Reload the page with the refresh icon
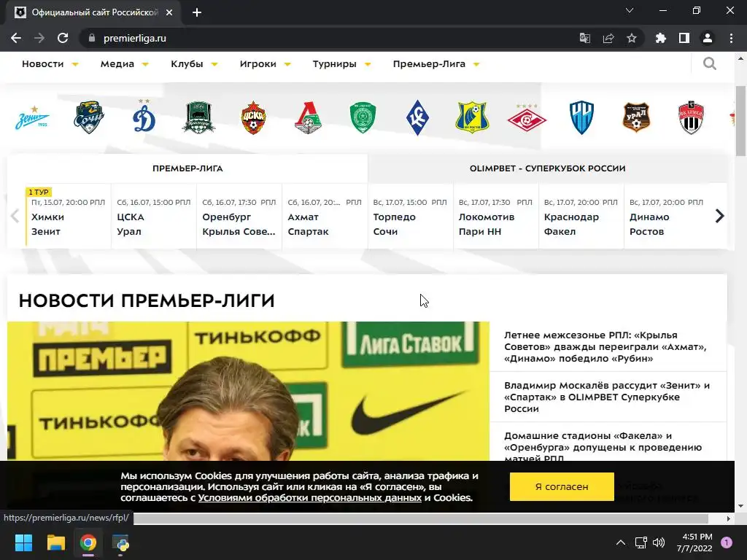 [x=63, y=38]
